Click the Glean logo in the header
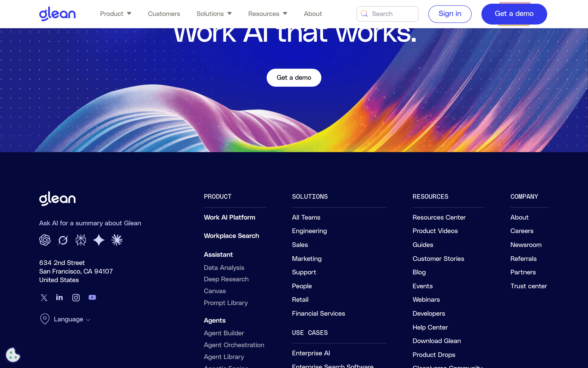588x368 pixels. [57, 14]
